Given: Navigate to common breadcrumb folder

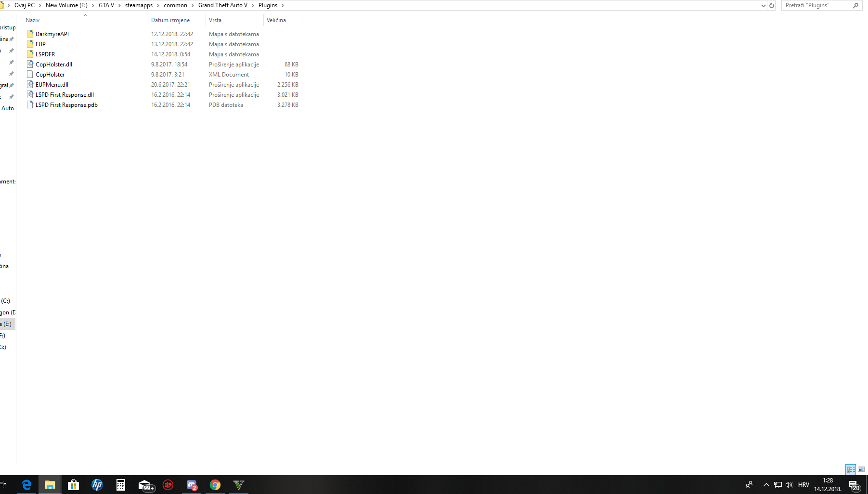Looking at the screenshot, I should (175, 5).
